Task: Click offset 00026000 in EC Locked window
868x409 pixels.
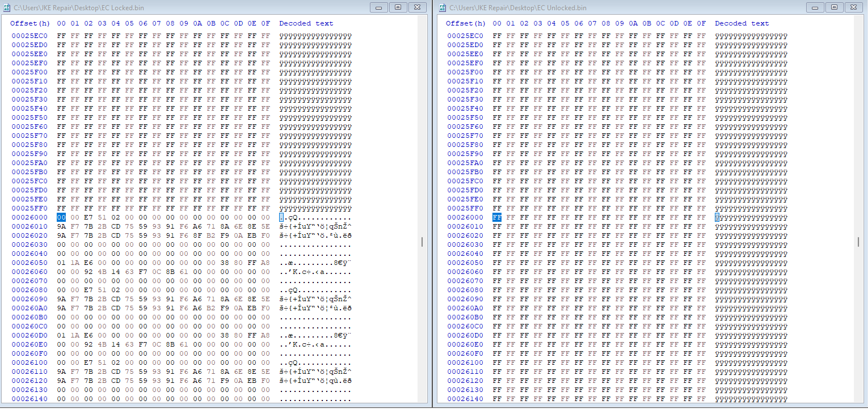Action: 30,217
